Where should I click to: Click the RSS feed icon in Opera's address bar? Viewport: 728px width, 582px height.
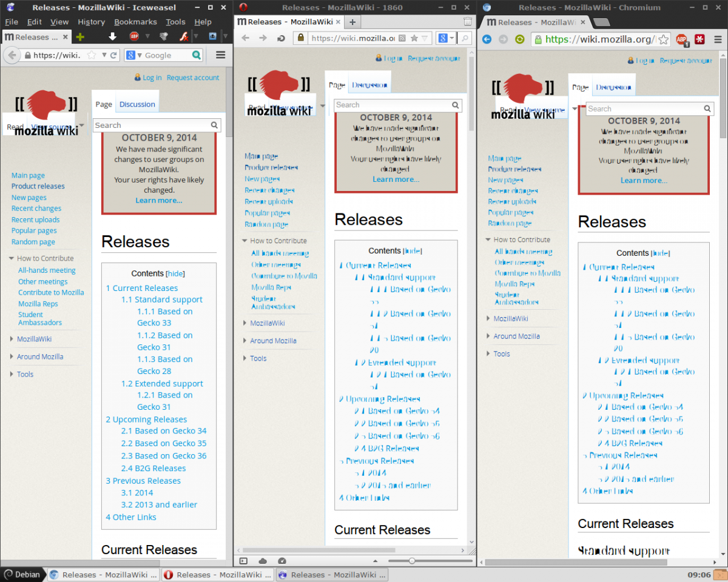pos(402,38)
